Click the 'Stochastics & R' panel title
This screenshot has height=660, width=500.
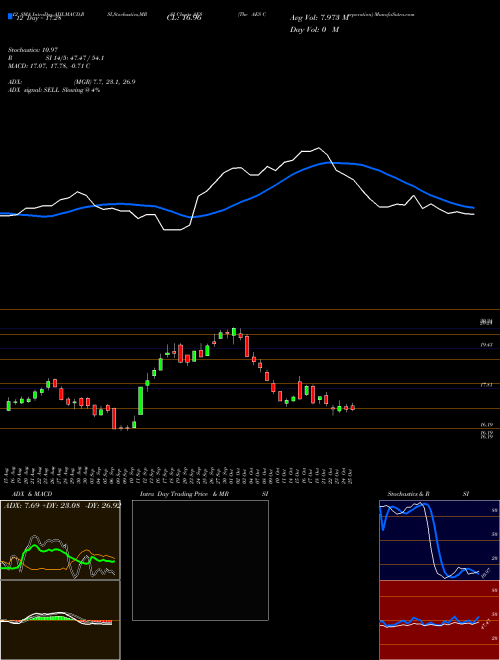[x=409, y=494]
